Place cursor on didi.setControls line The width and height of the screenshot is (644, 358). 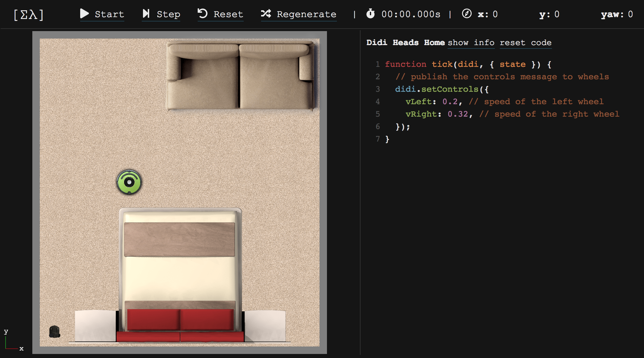click(x=441, y=89)
